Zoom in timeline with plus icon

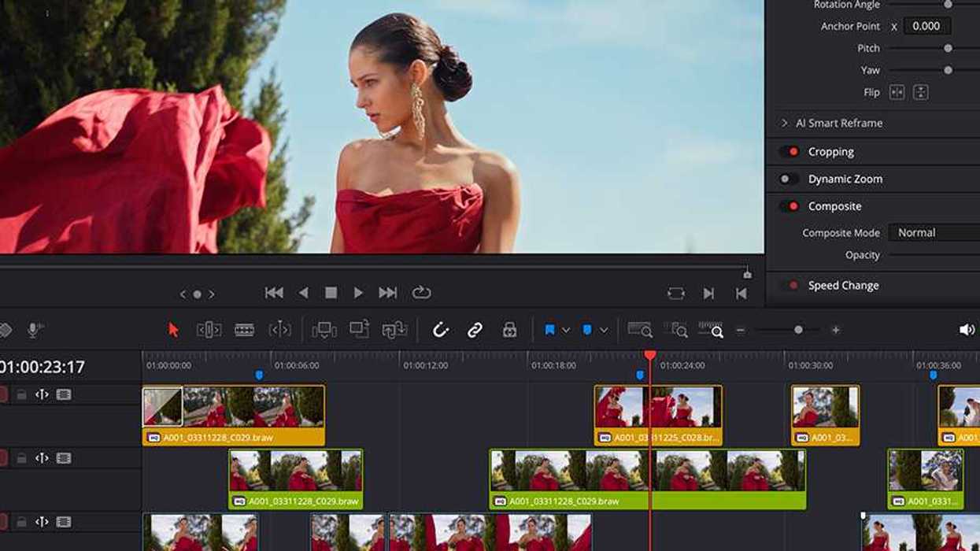[x=835, y=331]
